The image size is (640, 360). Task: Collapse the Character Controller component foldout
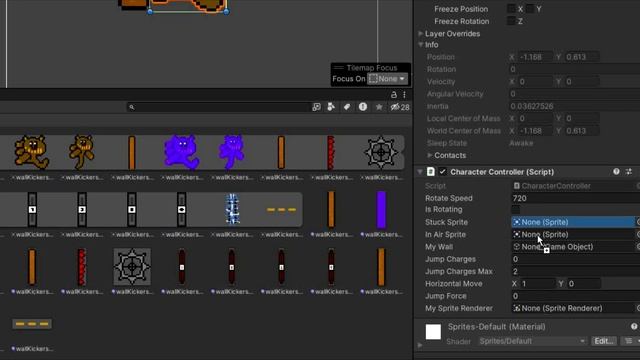point(420,172)
